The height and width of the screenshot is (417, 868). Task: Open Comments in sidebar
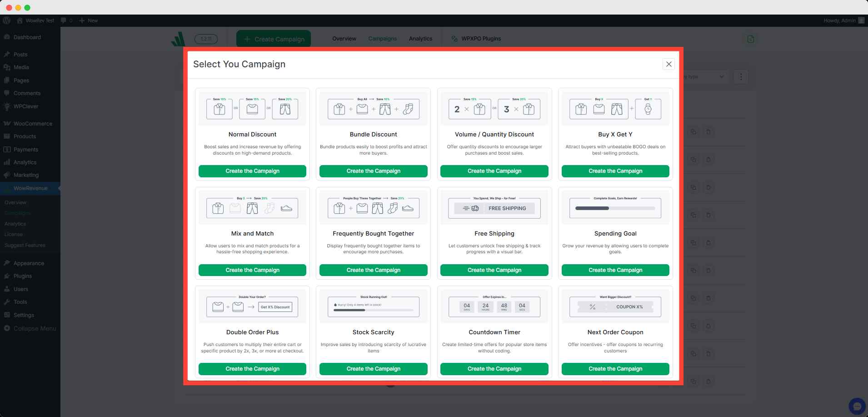(30, 93)
